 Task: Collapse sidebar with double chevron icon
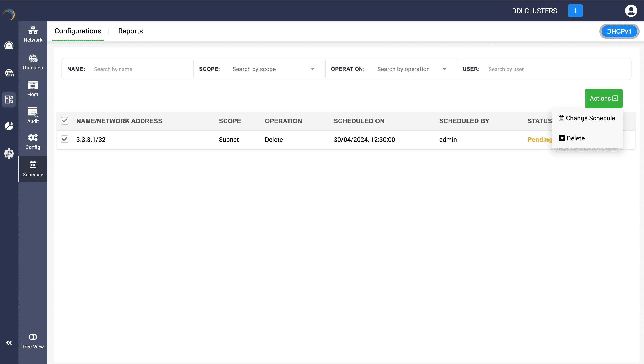tap(9, 343)
